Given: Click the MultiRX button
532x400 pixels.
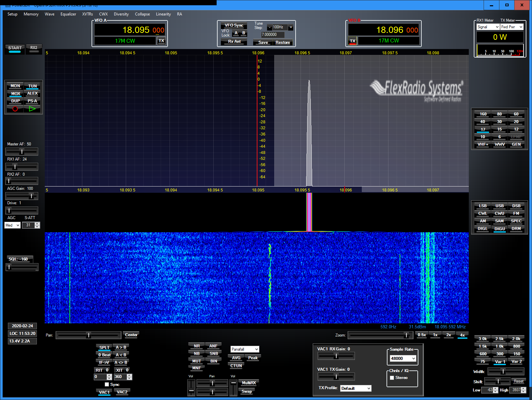Looking at the screenshot, I should pos(249,383).
